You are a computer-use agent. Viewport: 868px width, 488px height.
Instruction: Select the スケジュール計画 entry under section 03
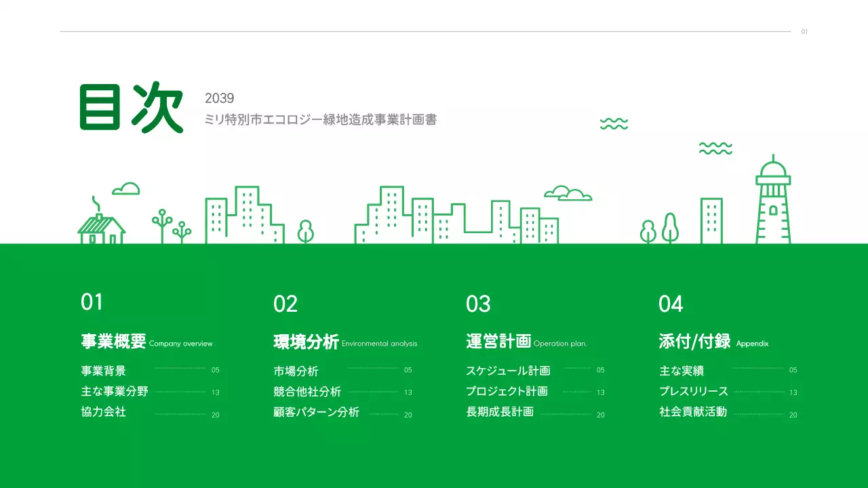[509, 369]
